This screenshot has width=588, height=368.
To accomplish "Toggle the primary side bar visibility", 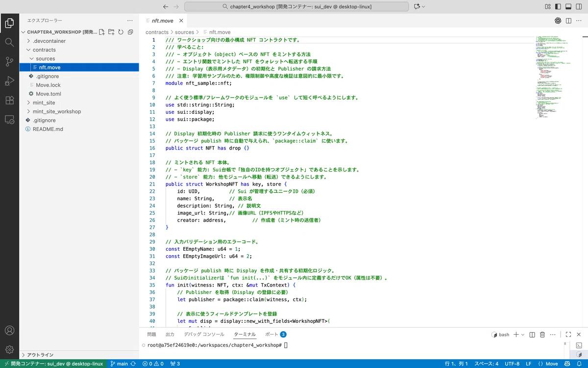I will 558,6.
